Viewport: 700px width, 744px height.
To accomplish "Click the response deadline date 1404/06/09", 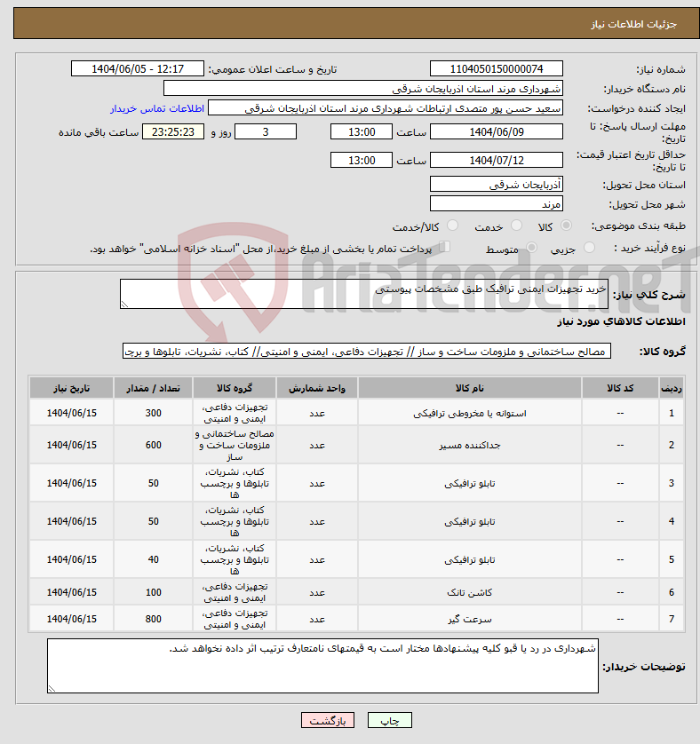I will 497,132.
